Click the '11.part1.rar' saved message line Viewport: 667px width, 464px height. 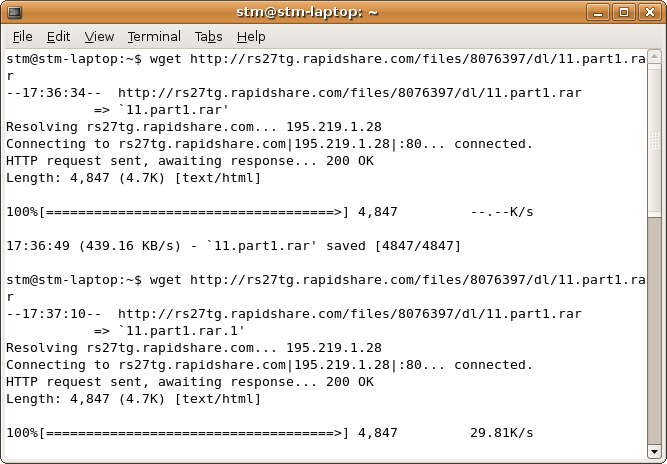234,246
